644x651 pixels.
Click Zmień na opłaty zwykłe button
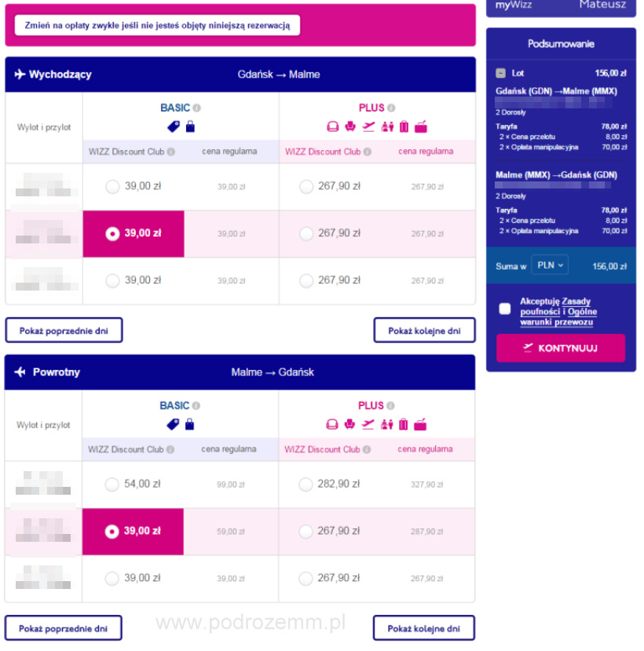tap(157, 25)
